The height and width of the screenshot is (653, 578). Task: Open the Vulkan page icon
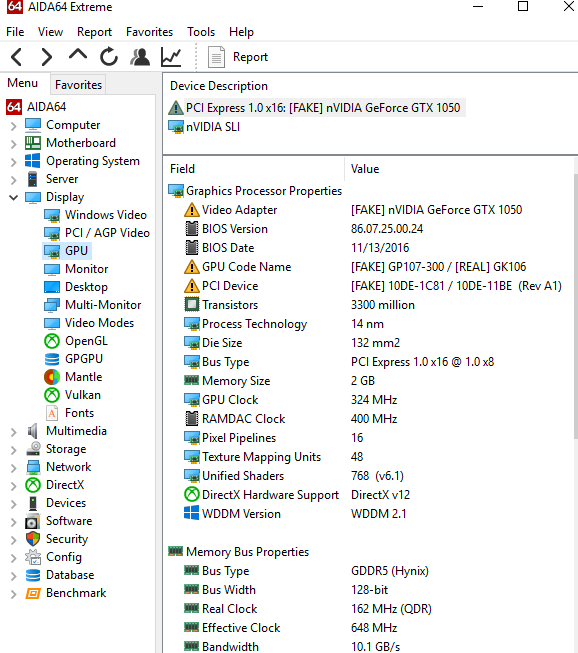[x=52, y=395]
